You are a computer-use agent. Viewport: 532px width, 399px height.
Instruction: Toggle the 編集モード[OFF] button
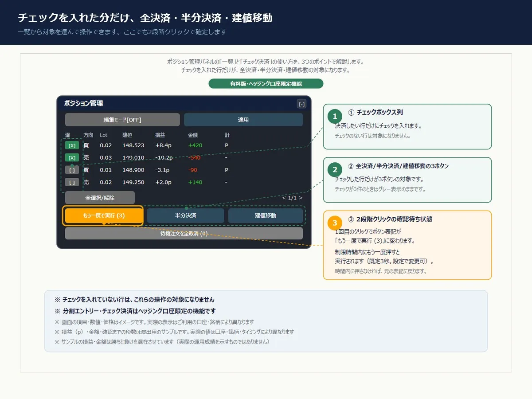click(122, 120)
